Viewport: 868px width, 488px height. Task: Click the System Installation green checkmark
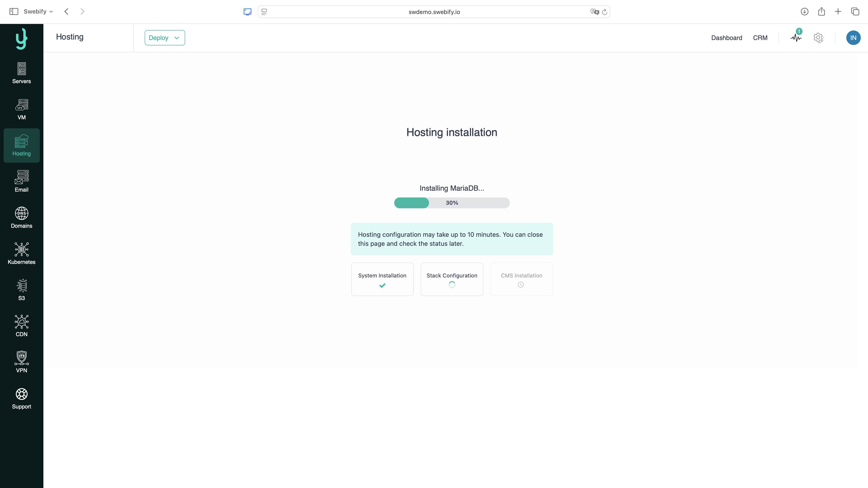point(382,286)
